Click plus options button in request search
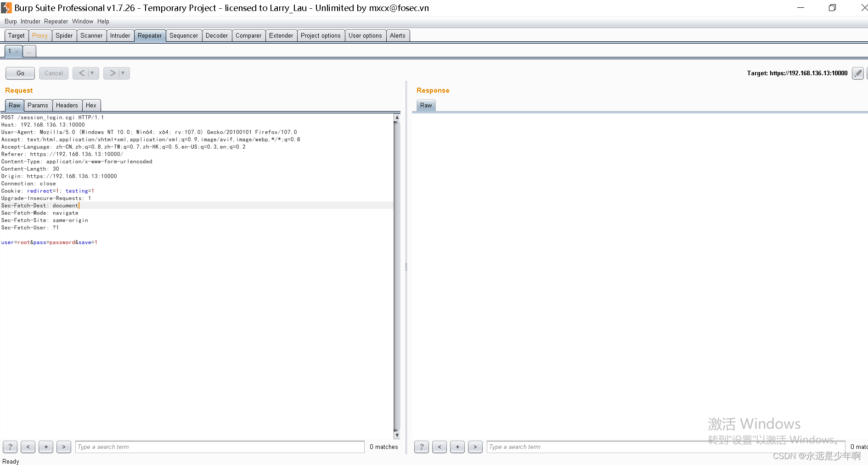The width and height of the screenshot is (868, 465). (46, 447)
